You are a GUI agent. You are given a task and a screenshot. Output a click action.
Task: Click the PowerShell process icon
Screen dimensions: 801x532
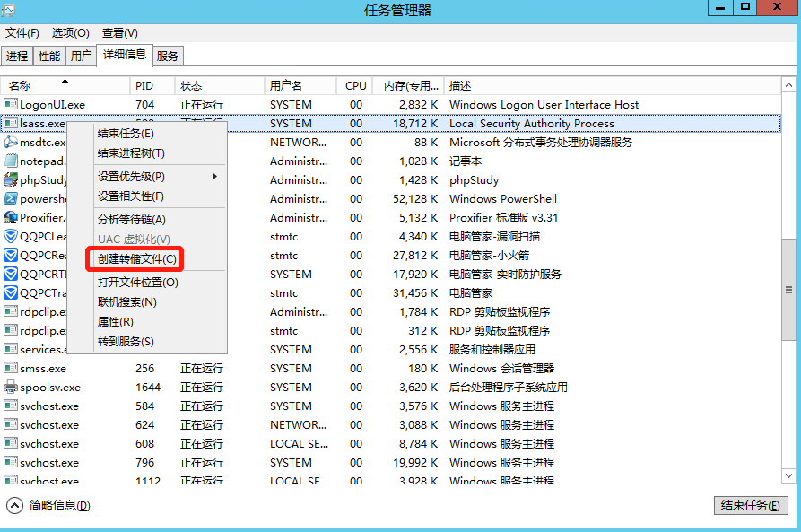click(10, 199)
